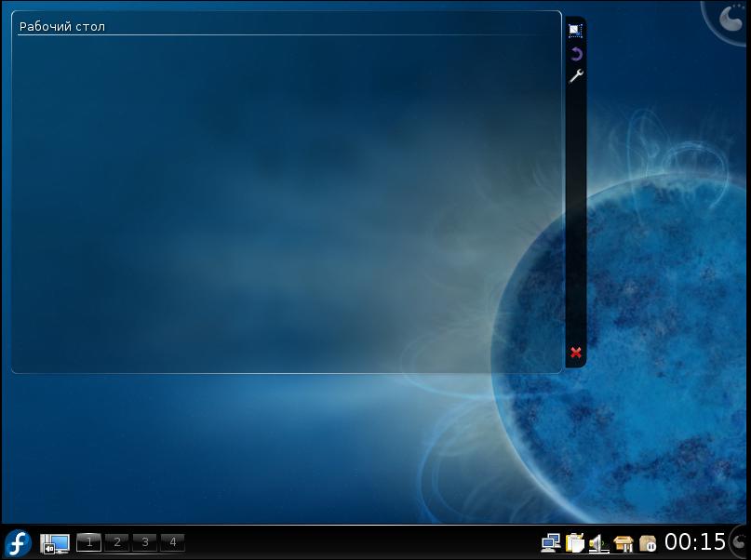Open the volume mixer speaker tray icon
The image size is (751, 560).
point(598,544)
